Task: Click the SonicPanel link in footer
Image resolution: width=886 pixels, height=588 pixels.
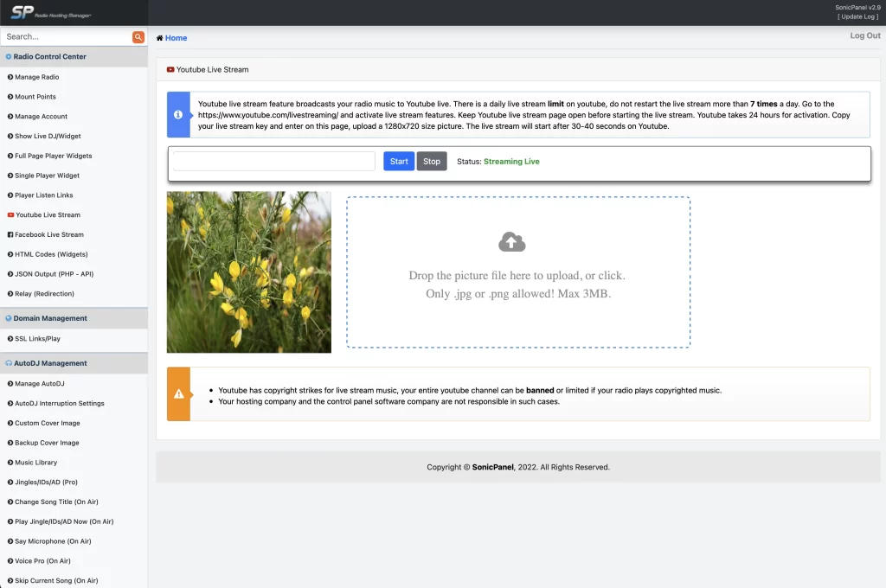Action: pyautogui.click(x=492, y=467)
